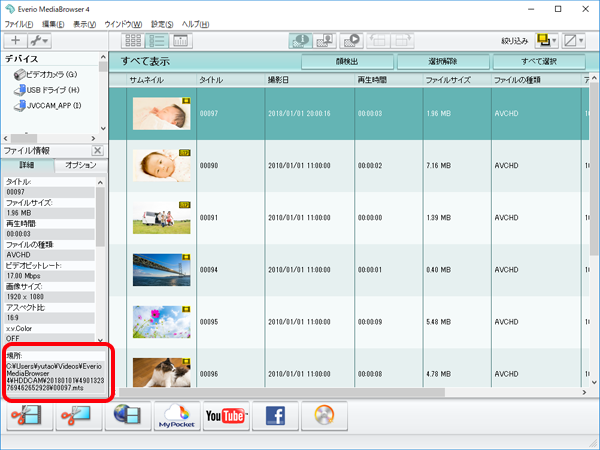Switch to list detail view

[157, 41]
